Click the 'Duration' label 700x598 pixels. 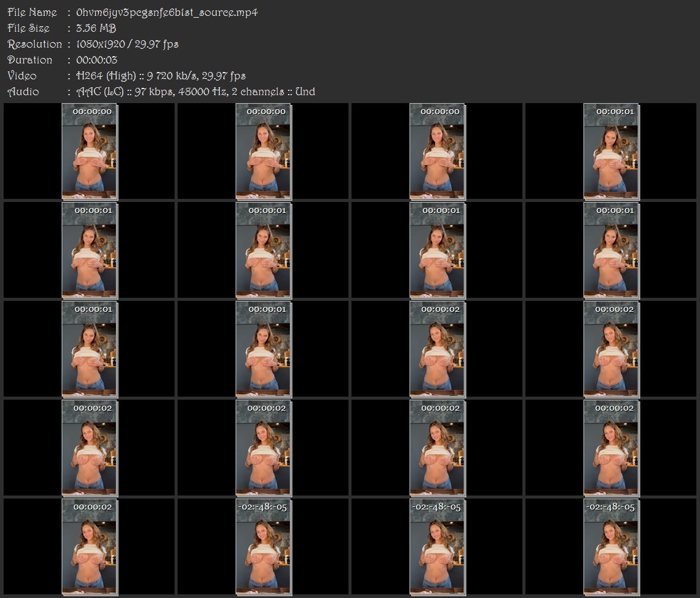[30, 60]
